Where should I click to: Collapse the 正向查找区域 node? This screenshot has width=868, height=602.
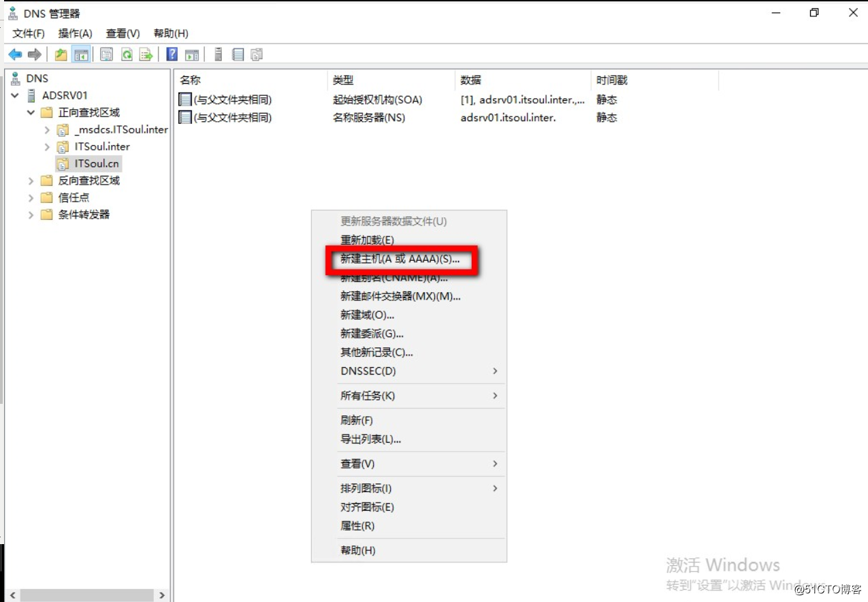pyautogui.click(x=31, y=112)
